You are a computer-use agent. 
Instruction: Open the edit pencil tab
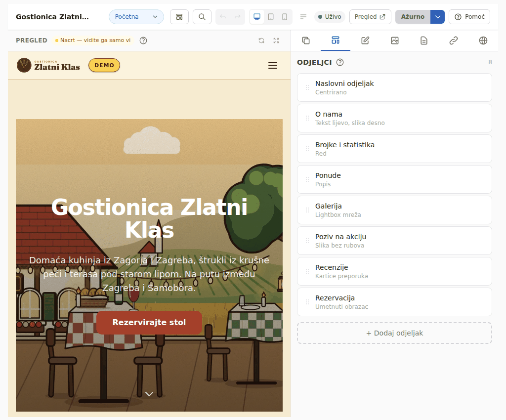[365, 41]
